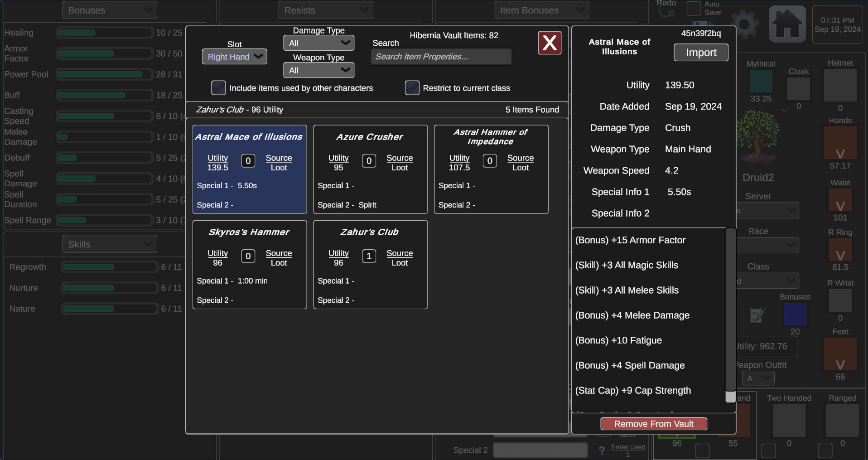Image resolution: width=868 pixels, height=460 pixels.
Task: Disable Restrict to current class
Action: 411,88
